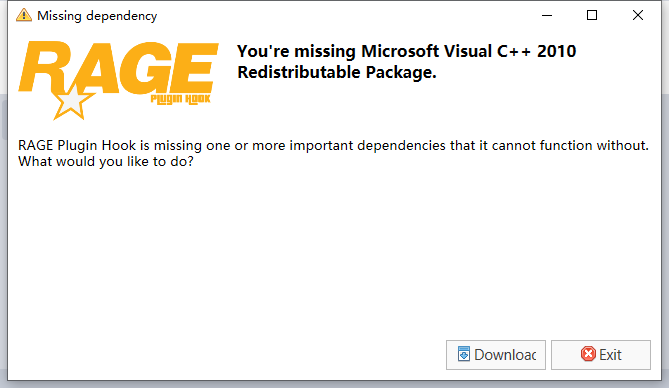Click the Download button
Viewport: 669px width, 388px height.
point(496,355)
